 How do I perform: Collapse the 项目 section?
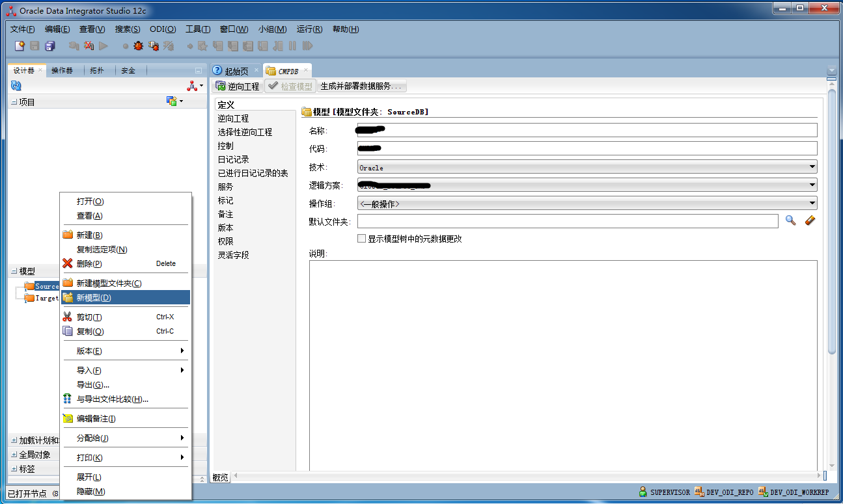[x=14, y=102]
